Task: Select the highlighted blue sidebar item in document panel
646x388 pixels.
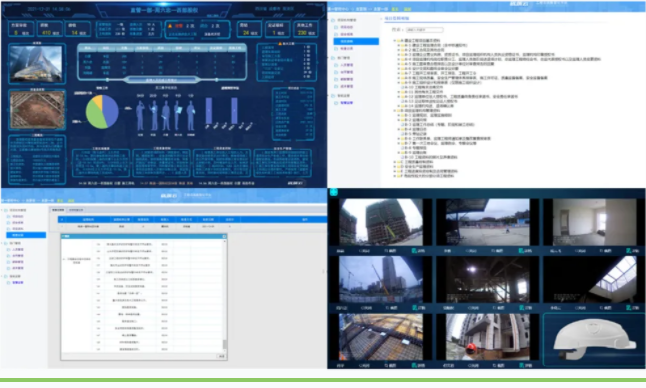Action: [356, 41]
